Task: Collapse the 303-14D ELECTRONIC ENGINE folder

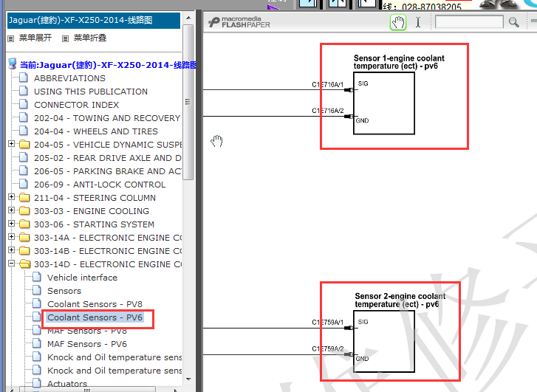Action: tap(11, 264)
